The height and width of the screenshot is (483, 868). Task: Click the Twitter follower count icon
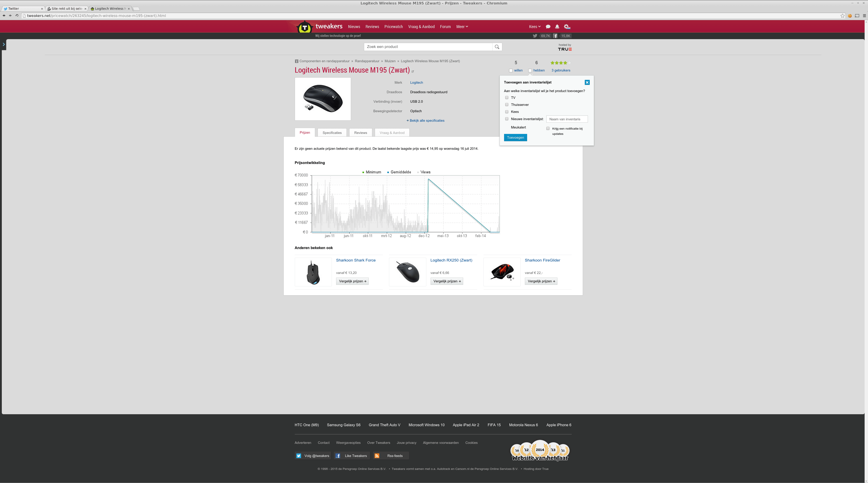tap(535, 36)
